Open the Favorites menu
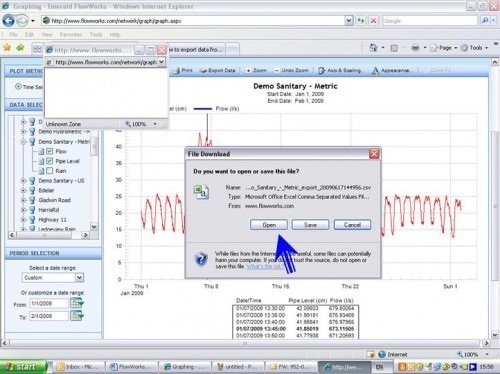 (71, 35)
